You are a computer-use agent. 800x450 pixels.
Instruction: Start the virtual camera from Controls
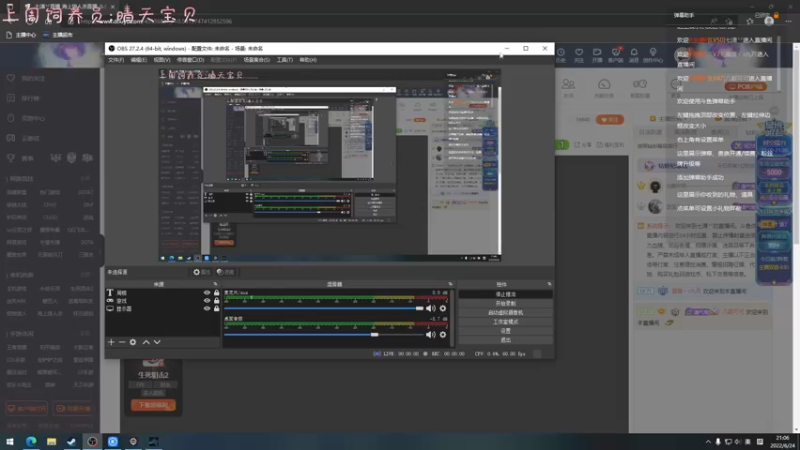point(506,312)
